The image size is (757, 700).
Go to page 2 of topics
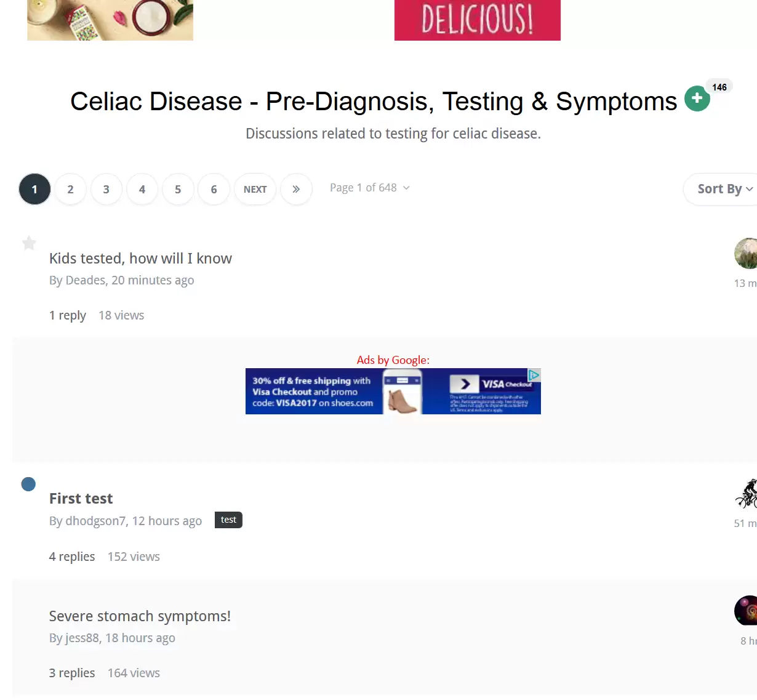click(x=70, y=189)
